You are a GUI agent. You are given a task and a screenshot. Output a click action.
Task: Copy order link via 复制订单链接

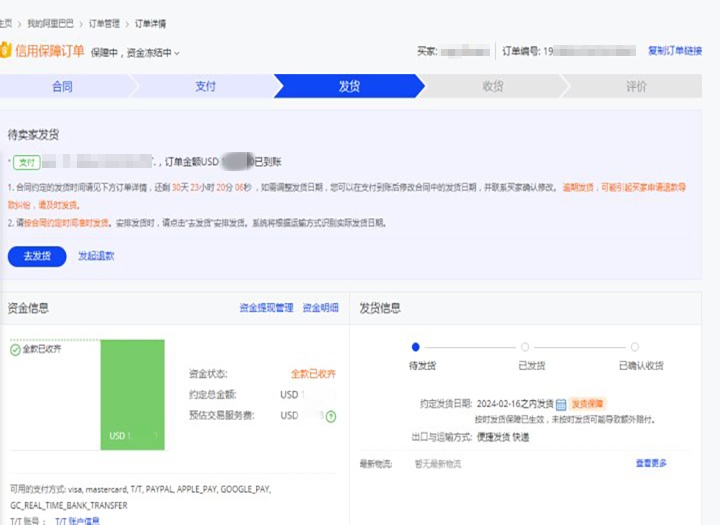point(675,51)
